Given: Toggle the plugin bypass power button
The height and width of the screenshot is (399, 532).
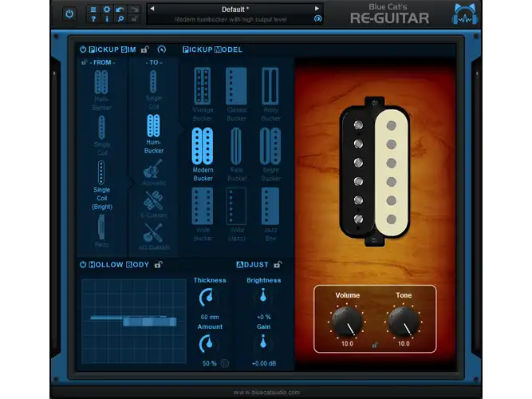Looking at the screenshot, I should coord(69,14).
